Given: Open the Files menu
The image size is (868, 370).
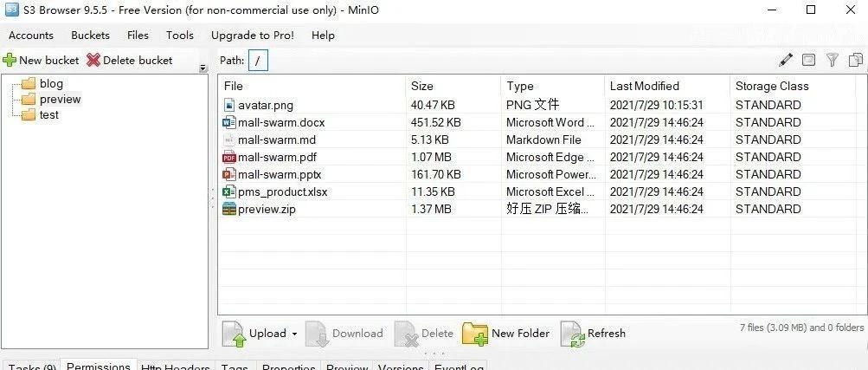Looking at the screenshot, I should [138, 36].
